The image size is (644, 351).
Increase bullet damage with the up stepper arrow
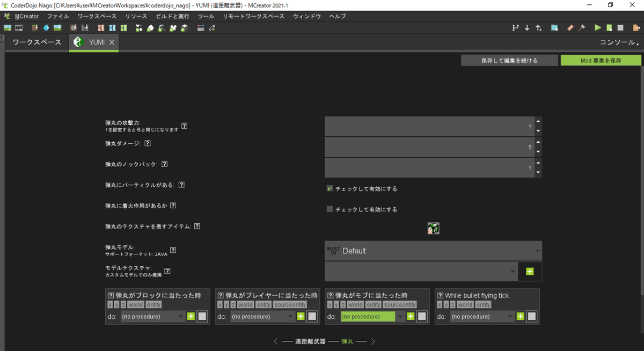pos(538,143)
